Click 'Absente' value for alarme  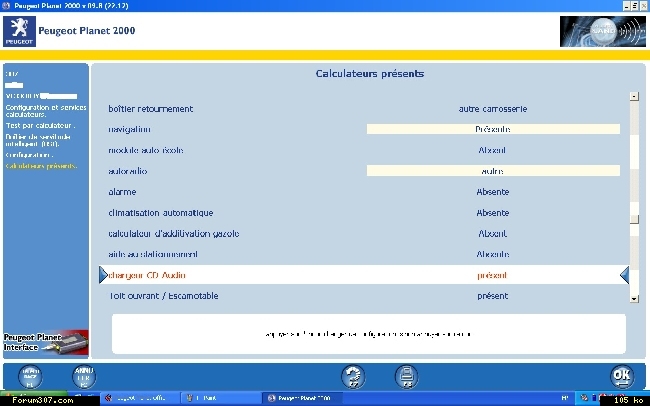pyautogui.click(x=492, y=192)
